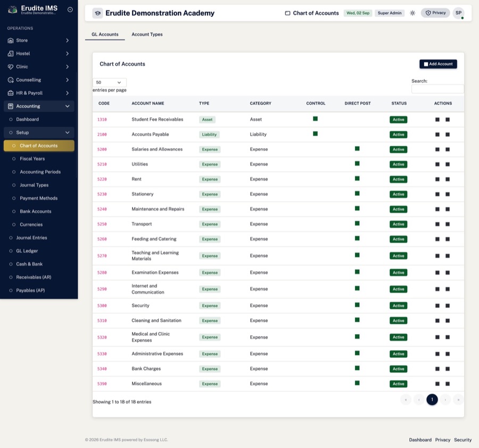
Task: Open the SP user avatar
Action: 458,13
